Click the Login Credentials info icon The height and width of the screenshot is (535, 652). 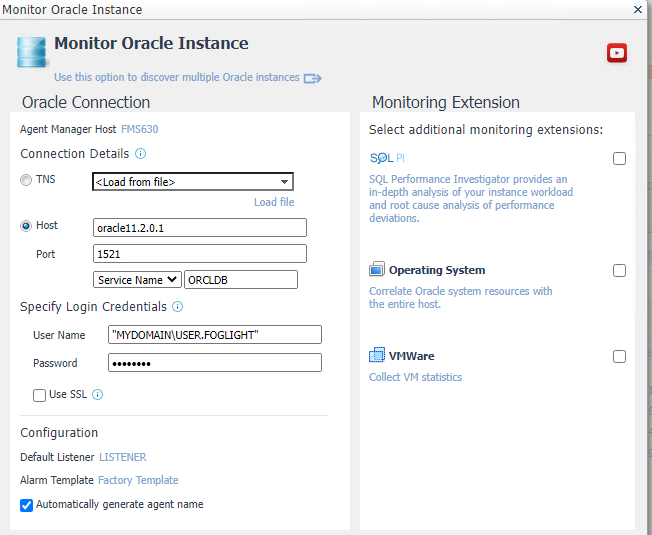(177, 307)
